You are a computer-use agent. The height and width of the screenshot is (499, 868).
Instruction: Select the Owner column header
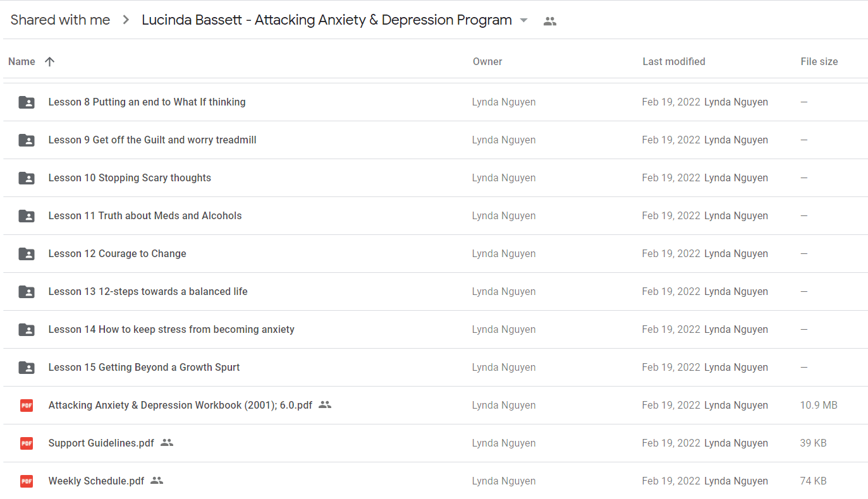click(487, 61)
